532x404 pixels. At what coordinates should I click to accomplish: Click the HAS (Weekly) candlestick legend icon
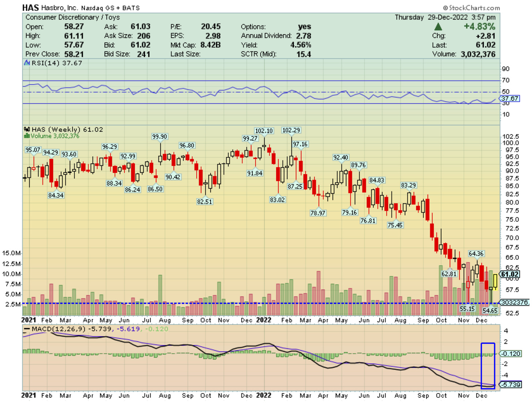point(27,129)
